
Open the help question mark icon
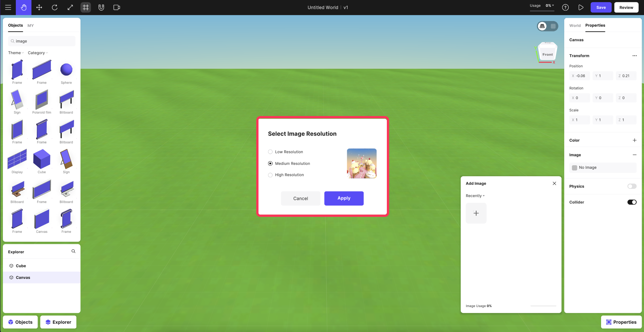tap(565, 8)
